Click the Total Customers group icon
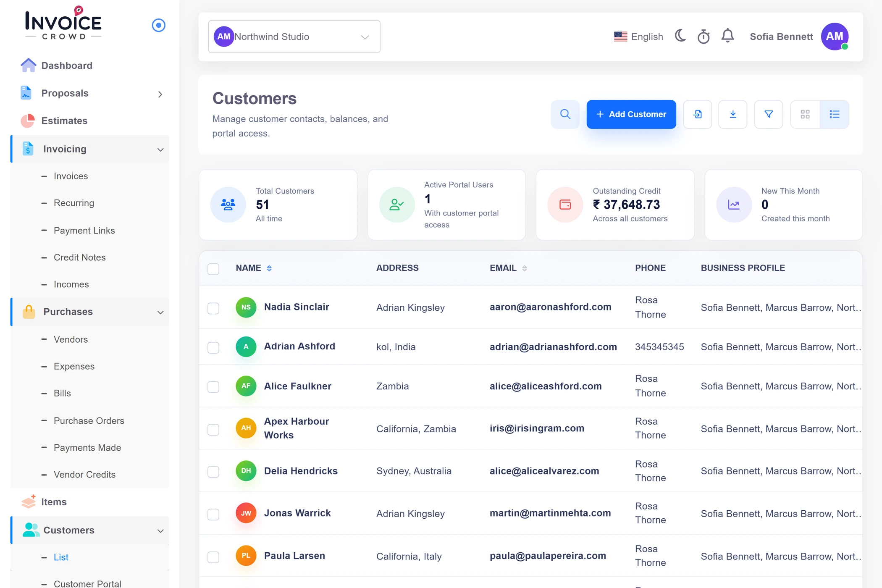This screenshot has width=882, height=588. tap(228, 205)
